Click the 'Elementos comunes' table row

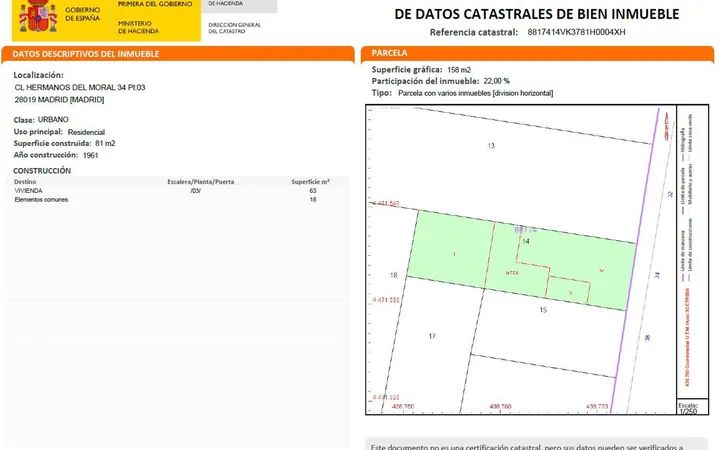[x=177, y=200]
